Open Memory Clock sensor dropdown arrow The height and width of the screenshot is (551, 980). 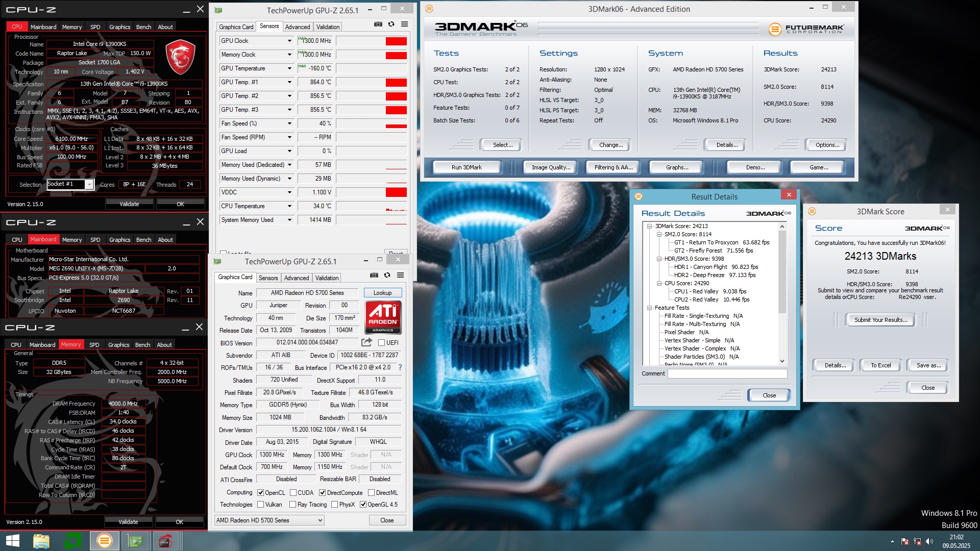[289, 55]
